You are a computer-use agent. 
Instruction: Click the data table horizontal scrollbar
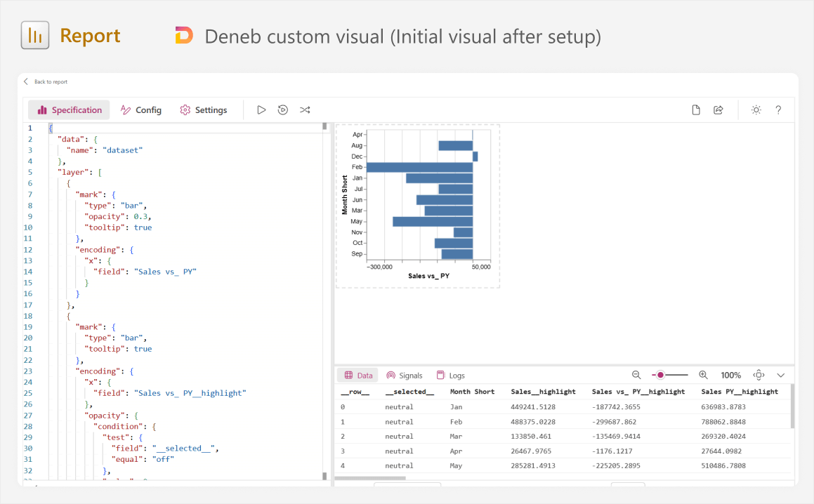(371, 478)
